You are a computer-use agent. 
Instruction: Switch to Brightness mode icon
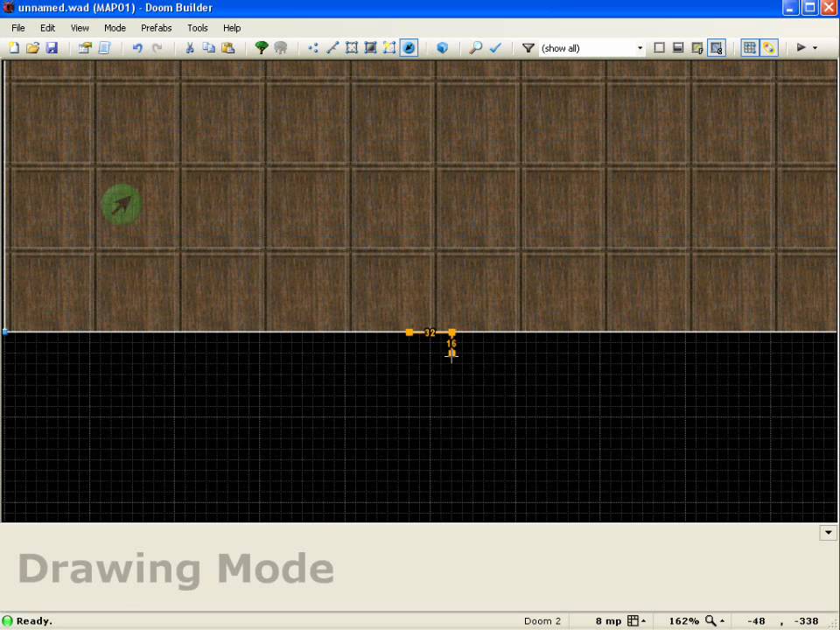click(370, 47)
